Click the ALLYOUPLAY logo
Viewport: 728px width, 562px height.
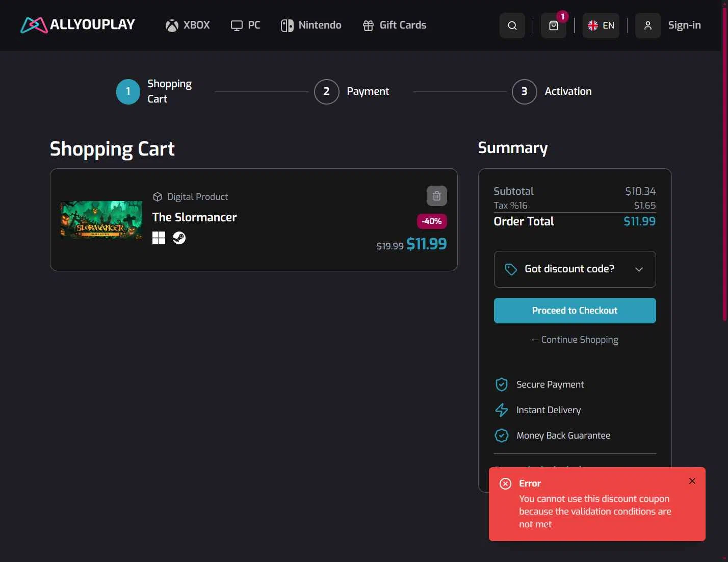[77, 25]
